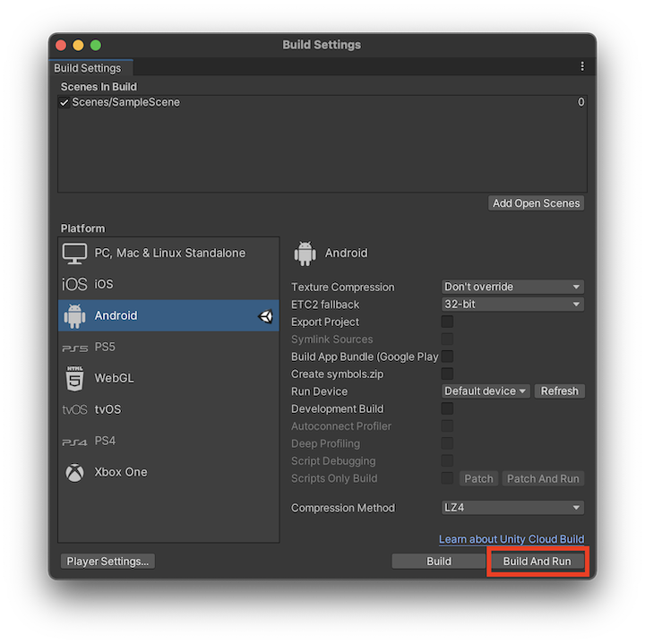
Task: Open Player Settings
Action: 108,562
